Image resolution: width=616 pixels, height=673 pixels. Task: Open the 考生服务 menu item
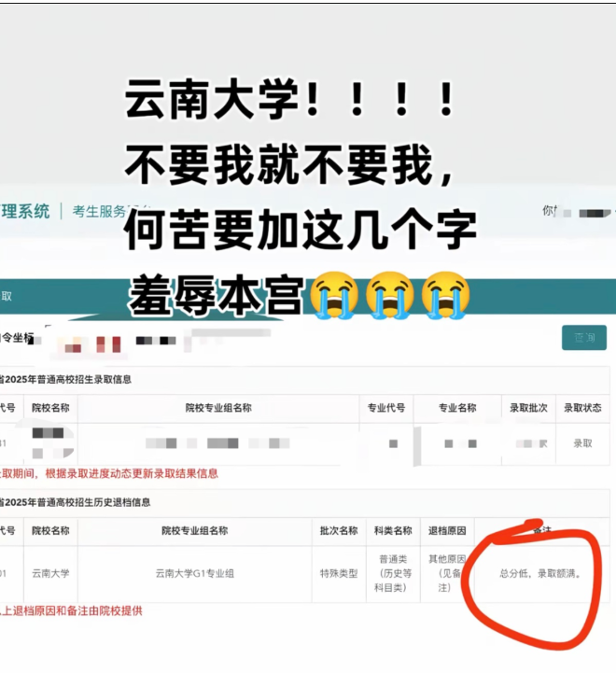pyautogui.click(x=99, y=211)
